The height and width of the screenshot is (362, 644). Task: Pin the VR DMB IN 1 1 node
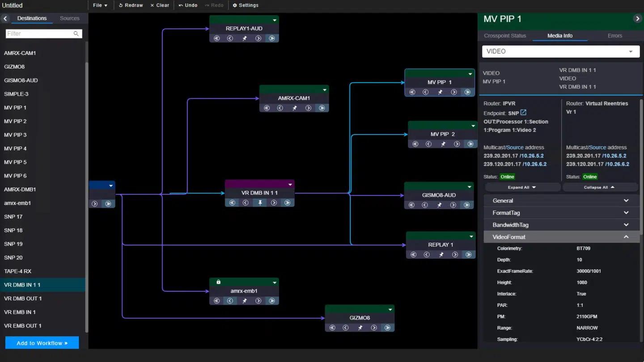(x=260, y=202)
